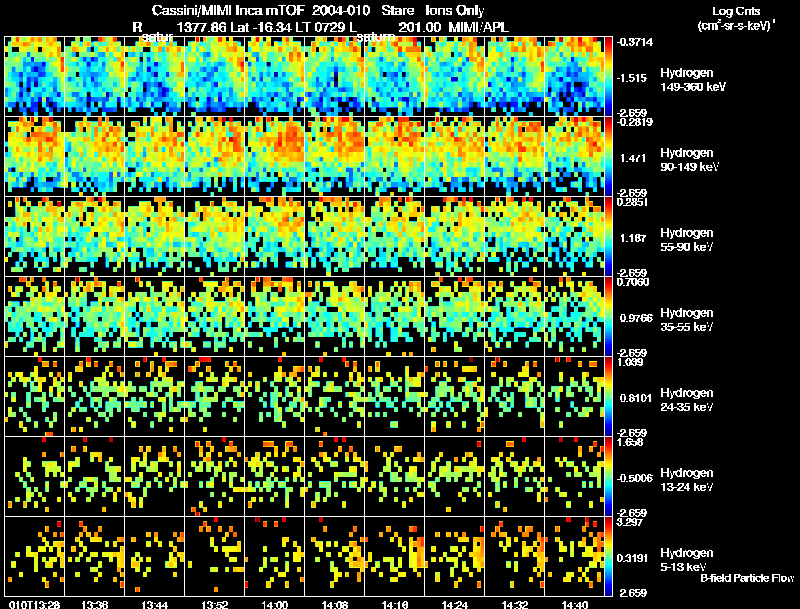
Task: Click the Cassini/MIMI Inca mTOF title text
Action: (228, 11)
